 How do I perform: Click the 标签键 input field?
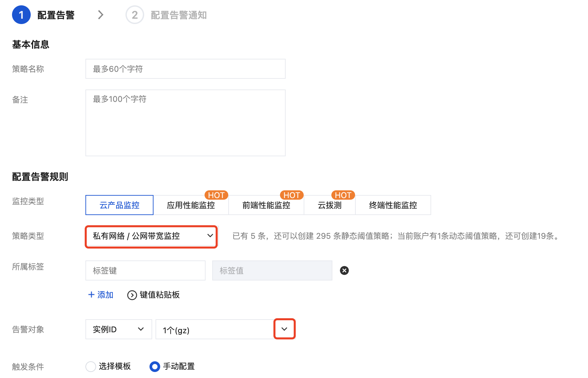click(145, 270)
